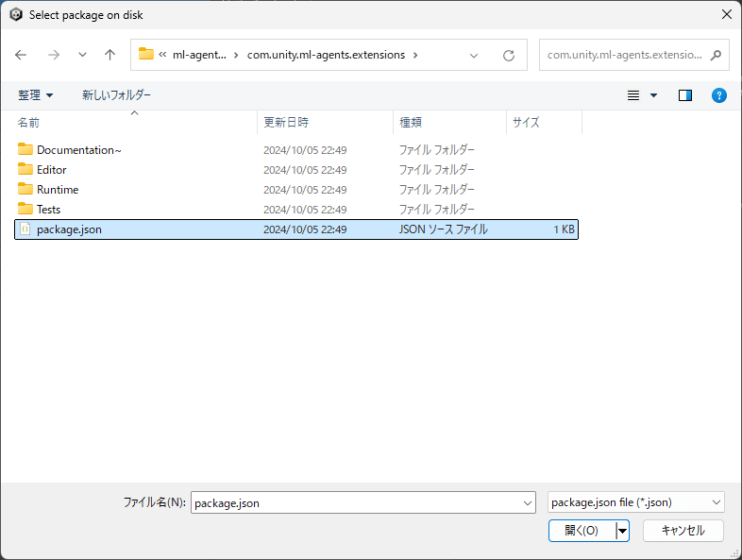Go forward using the right arrow
Image resolution: width=742 pixels, height=560 pixels.
(54, 55)
